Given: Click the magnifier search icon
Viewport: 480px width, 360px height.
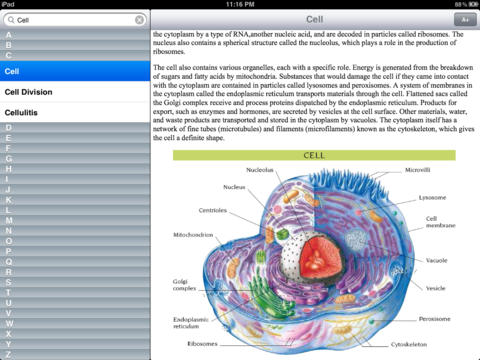Looking at the screenshot, I should point(11,20).
